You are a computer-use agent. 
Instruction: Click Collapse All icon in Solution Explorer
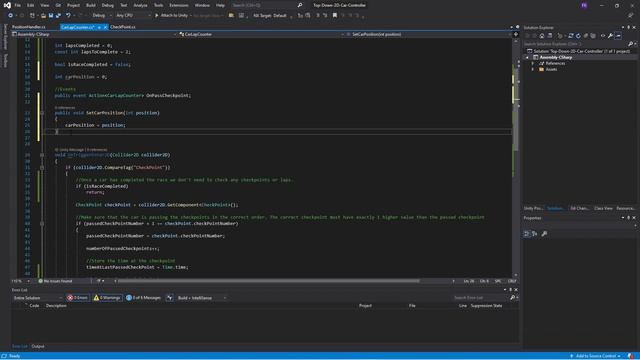(586, 36)
